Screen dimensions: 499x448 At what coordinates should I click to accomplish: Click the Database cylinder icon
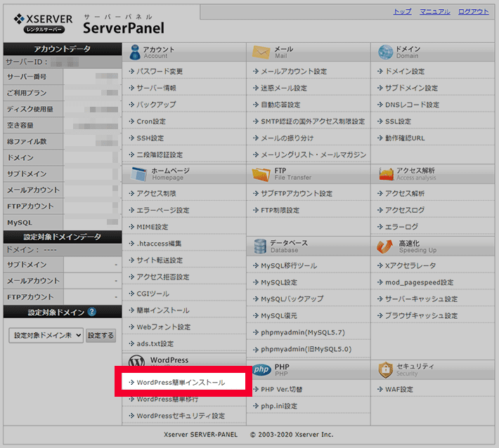pos(260,246)
